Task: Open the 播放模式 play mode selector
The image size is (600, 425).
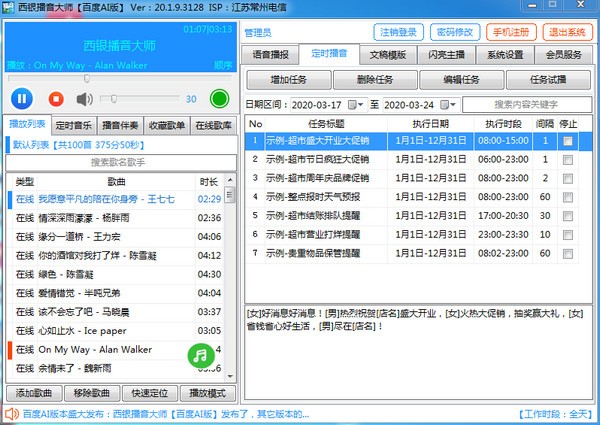Action: click(x=207, y=391)
